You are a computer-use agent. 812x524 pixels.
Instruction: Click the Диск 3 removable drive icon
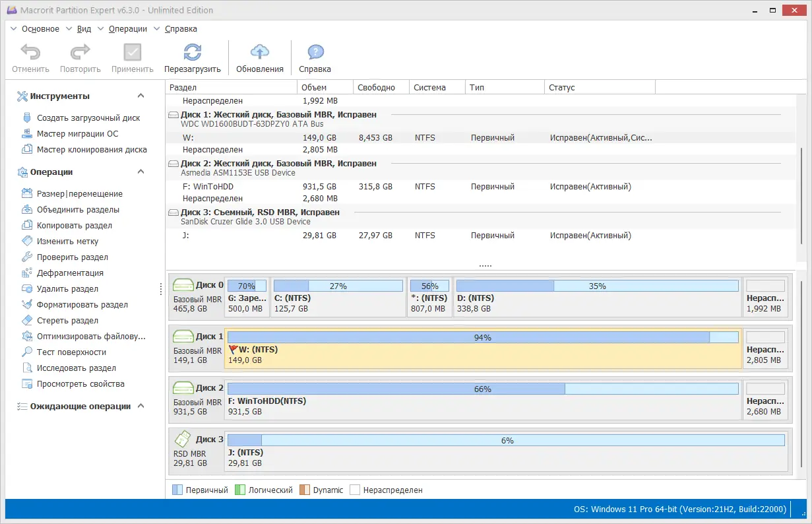[183, 439]
